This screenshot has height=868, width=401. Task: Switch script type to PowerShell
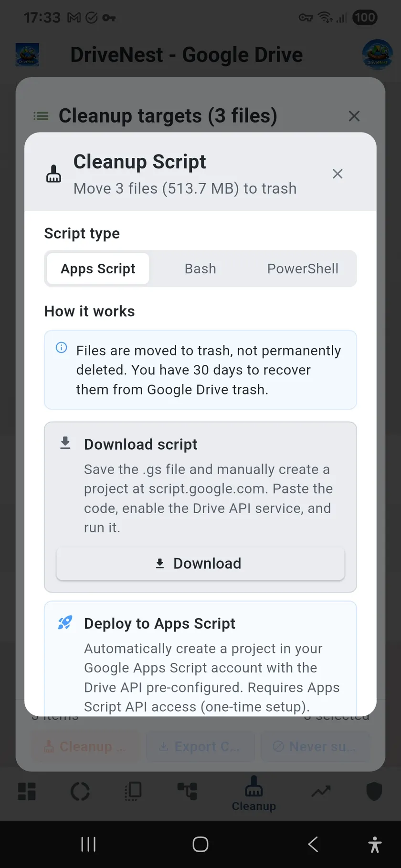click(x=303, y=269)
